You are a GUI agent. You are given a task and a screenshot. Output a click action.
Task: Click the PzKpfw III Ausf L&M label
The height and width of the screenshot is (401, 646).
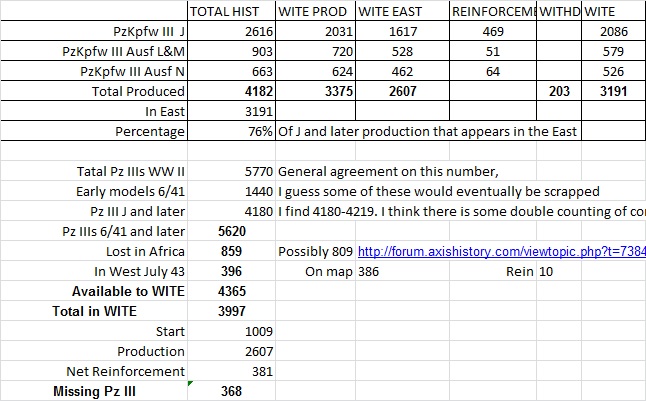pyautogui.click(x=123, y=52)
